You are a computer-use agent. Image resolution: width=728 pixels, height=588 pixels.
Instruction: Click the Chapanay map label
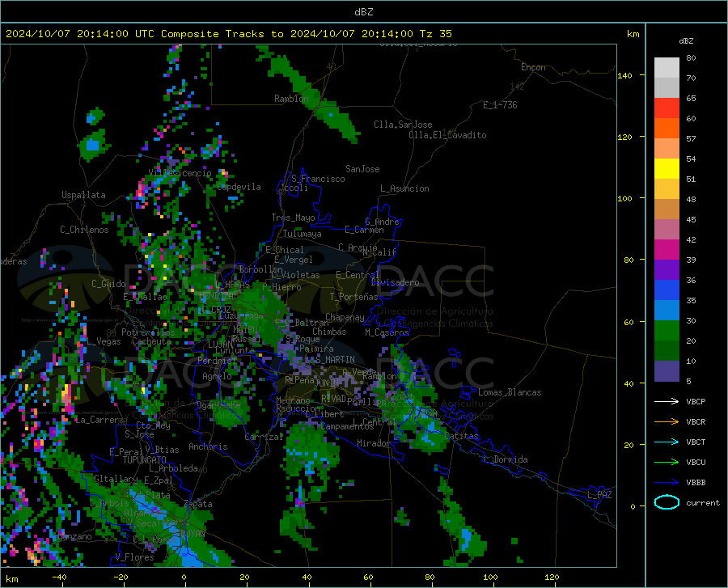345,317
